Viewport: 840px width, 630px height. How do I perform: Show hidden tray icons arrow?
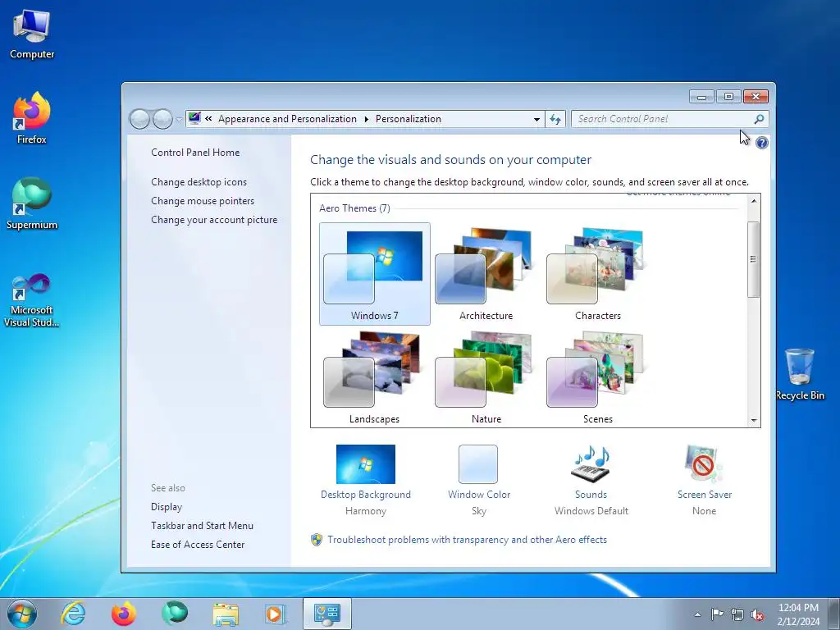[697, 614]
